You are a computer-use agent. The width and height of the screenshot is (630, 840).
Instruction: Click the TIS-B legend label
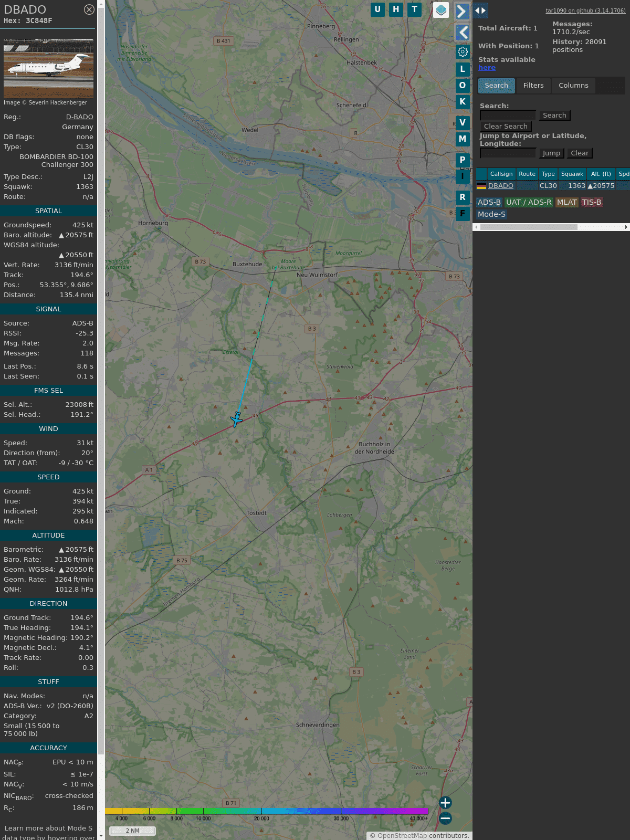[x=592, y=203]
